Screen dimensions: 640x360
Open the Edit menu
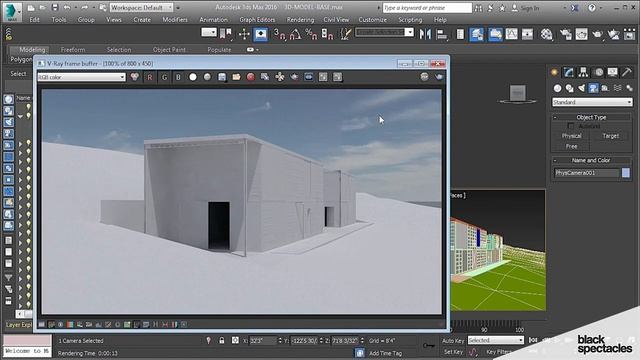pos(35,20)
